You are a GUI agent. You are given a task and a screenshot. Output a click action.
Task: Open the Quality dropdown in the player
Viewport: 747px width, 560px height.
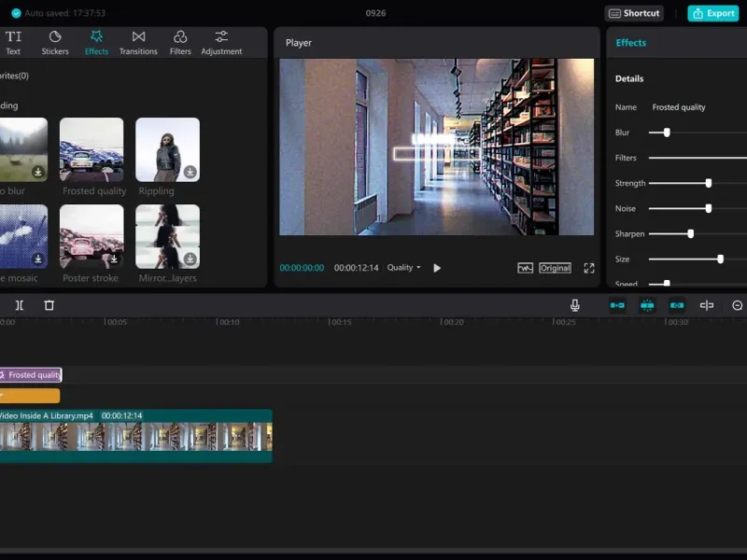pyautogui.click(x=403, y=268)
